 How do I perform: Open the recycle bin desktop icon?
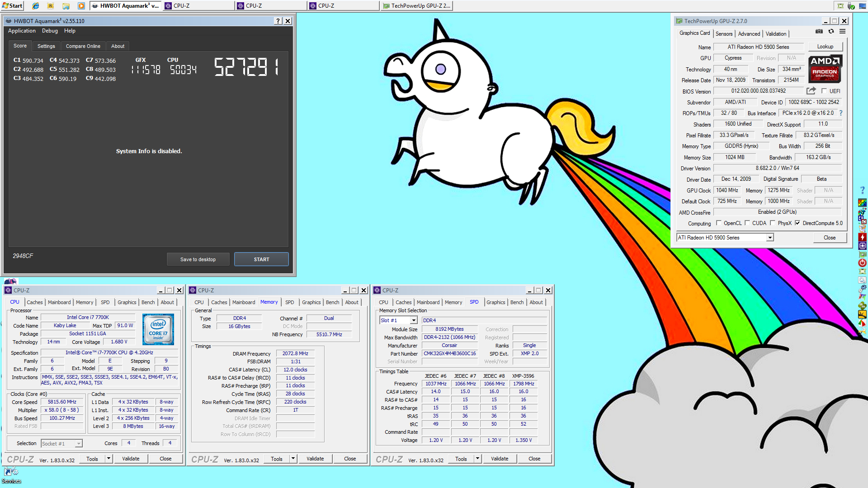[863, 228]
